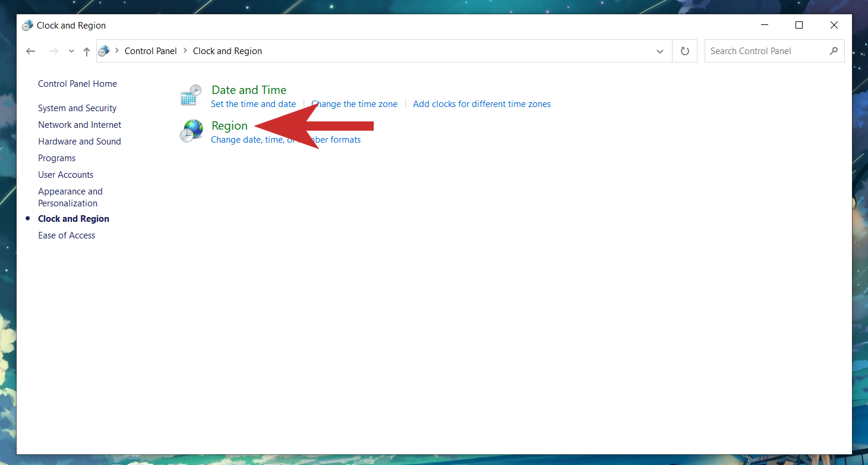Click Set the time and date link
Screen dimensions: 868x465
pyautogui.click(x=253, y=104)
